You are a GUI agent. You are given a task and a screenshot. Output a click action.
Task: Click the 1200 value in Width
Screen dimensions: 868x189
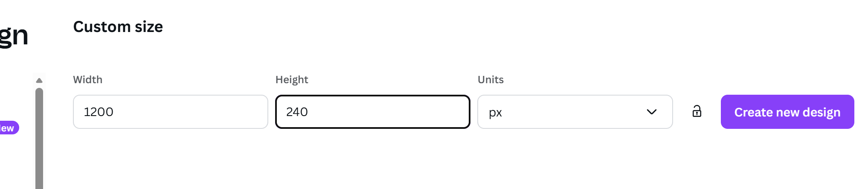coord(99,112)
